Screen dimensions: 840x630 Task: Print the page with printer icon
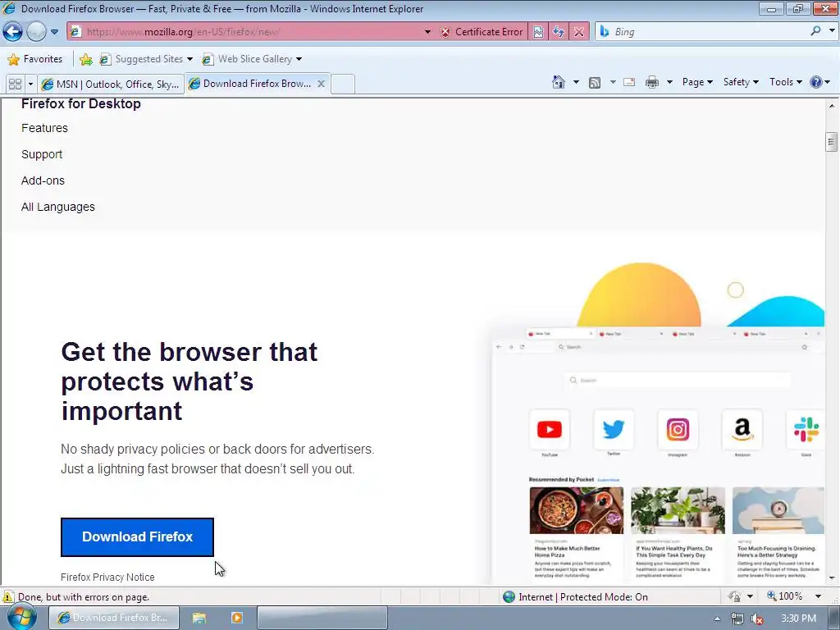652,82
